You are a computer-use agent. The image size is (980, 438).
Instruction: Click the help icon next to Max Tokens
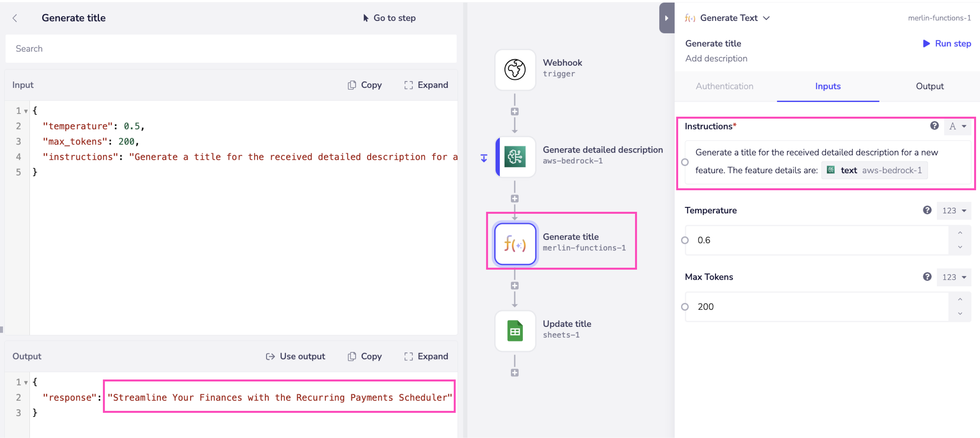tap(927, 277)
